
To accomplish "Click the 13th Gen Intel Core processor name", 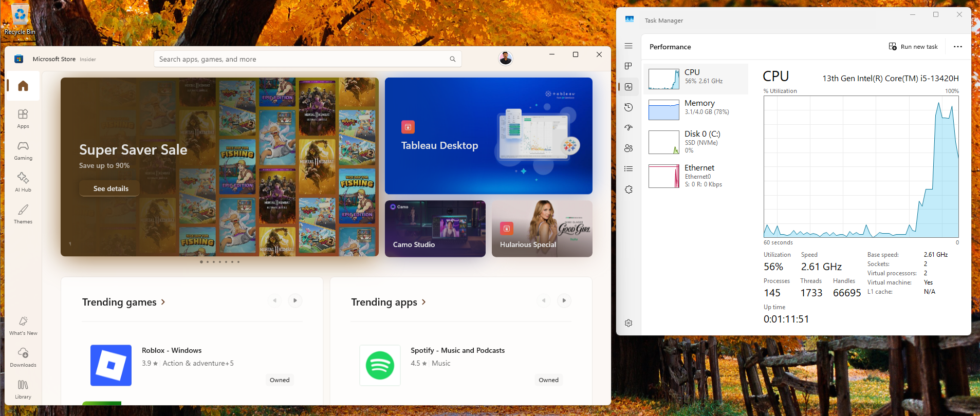I will point(891,78).
